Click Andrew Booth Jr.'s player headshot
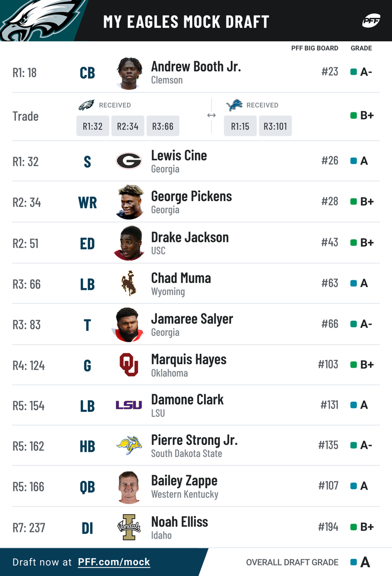Image resolution: width=392 pixels, height=576 pixels. point(129,73)
